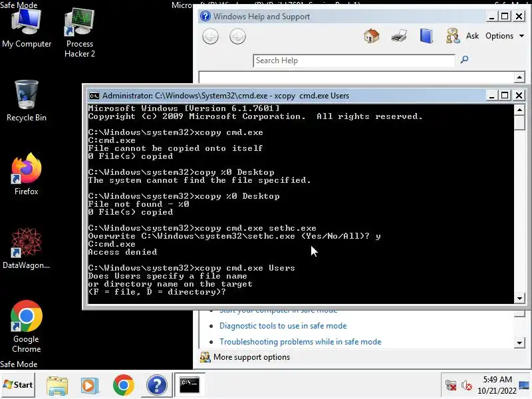Open Diagnostic tools to use in safe mode
This screenshot has width=532, height=399.
coord(283,326)
